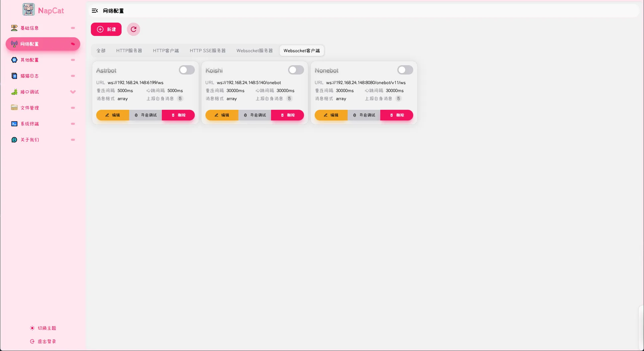
Task: Click the 系统终端 terminal icon
Action: 14,124
